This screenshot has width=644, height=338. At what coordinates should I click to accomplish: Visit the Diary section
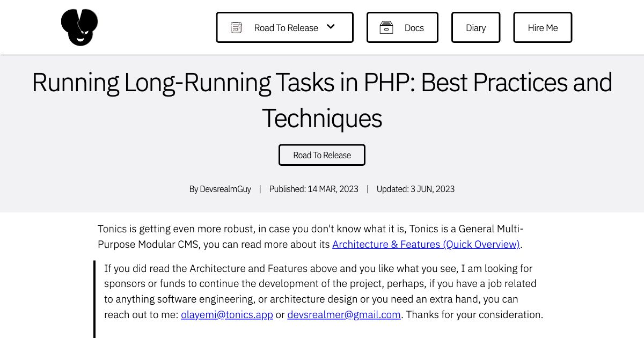coord(475,27)
